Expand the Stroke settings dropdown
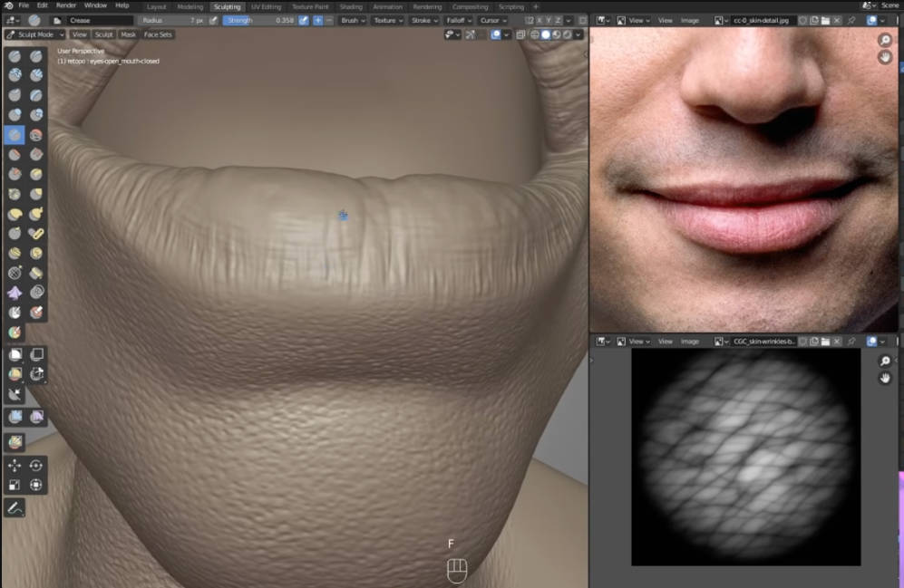Screen dimensions: 904x588 coord(423,20)
